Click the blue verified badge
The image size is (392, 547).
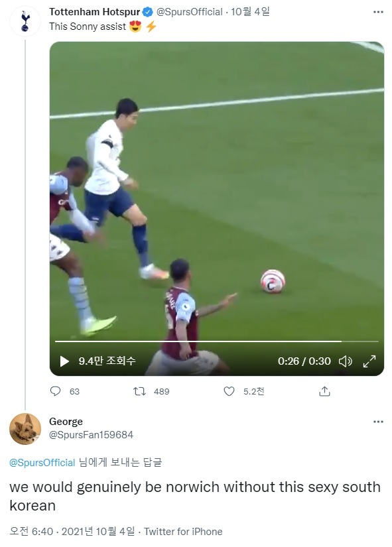[148, 12]
